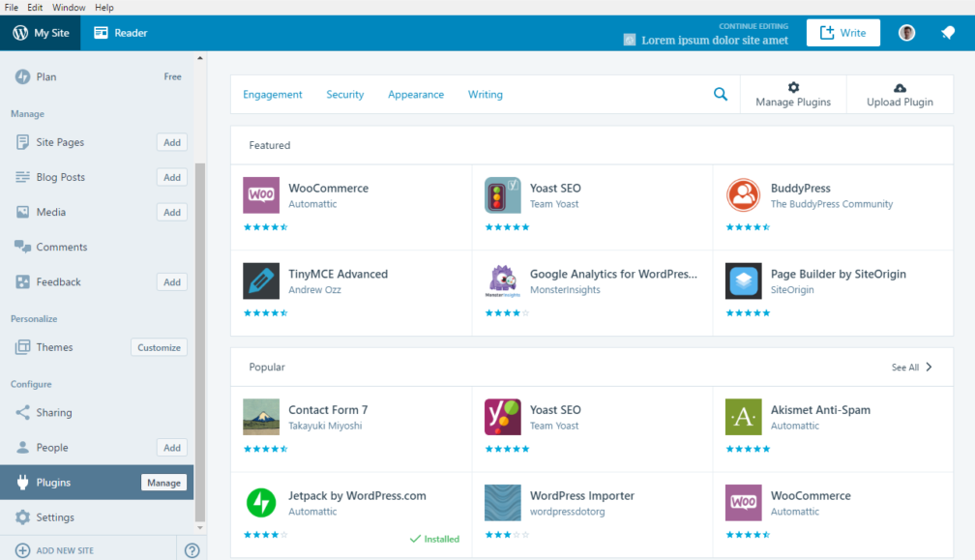Viewport: 975px width, 560px height.
Task: Click the Write button
Action: click(842, 33)
